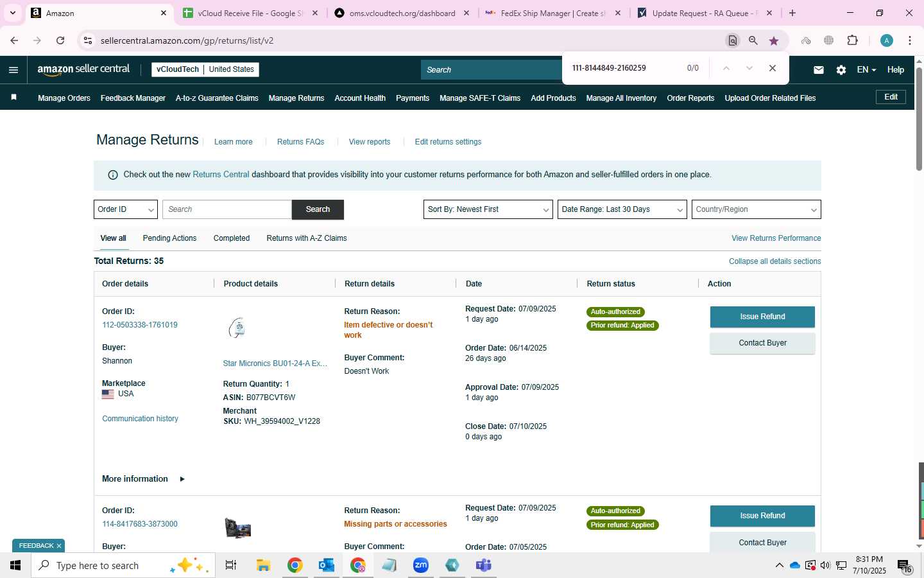This screenshot has width=924, height=578.
Task: Click the Amazon Seller Central logo
Action: pyautogui.click(x=83, y=69)
